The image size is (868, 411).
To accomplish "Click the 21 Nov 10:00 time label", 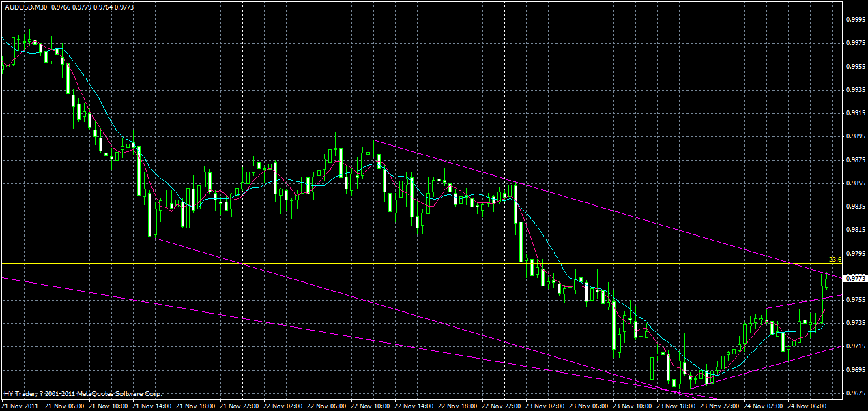I will (x=108, y=405).
